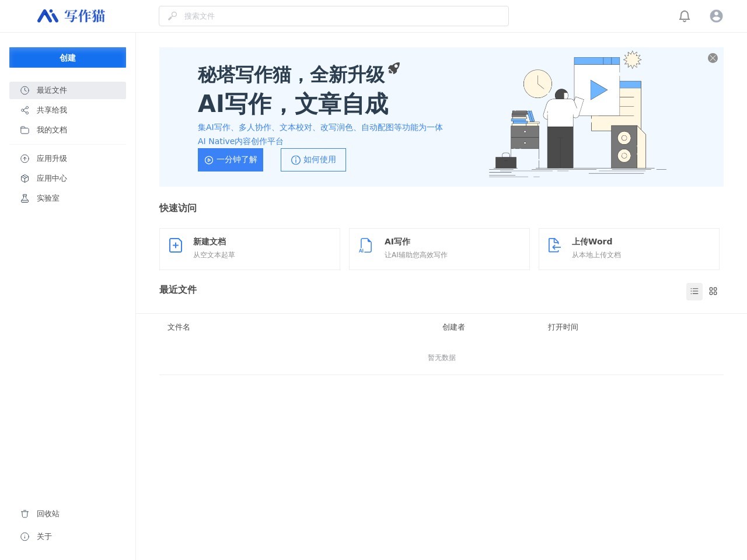Select 最近文件 in the sidebar
The width and height of the screenshot is (747, 560).
[68, 90]
